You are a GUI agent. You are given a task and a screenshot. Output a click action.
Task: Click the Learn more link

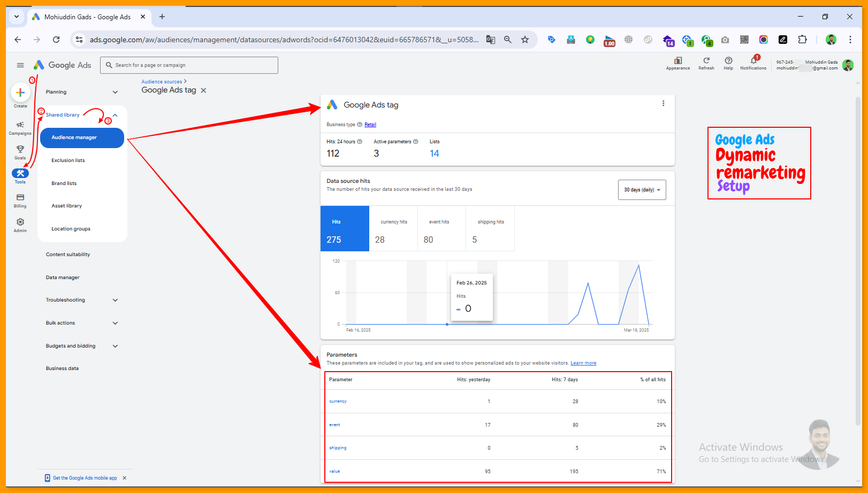coord(583,363)
